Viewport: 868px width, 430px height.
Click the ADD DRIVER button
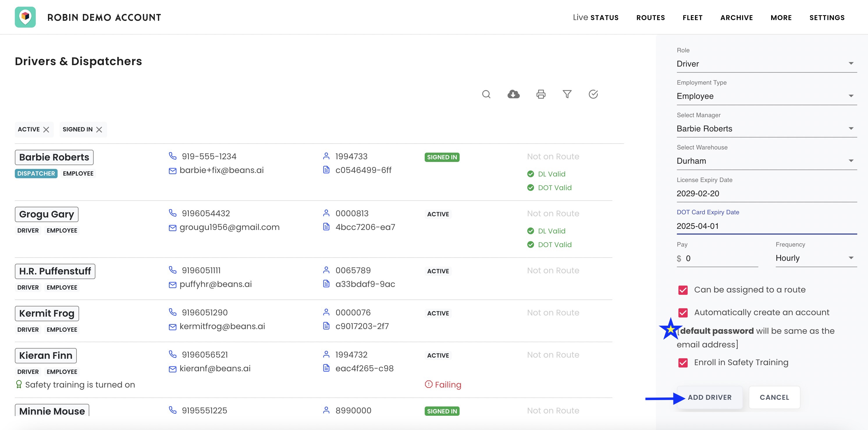click(x=710, y=398)
